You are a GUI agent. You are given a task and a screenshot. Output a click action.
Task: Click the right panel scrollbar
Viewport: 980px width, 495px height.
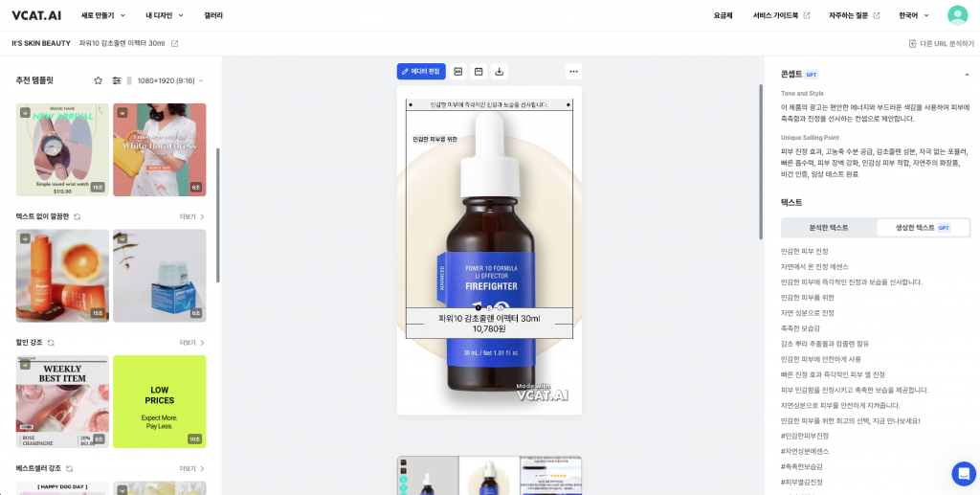pyautogui.click(x=761, y=161)
